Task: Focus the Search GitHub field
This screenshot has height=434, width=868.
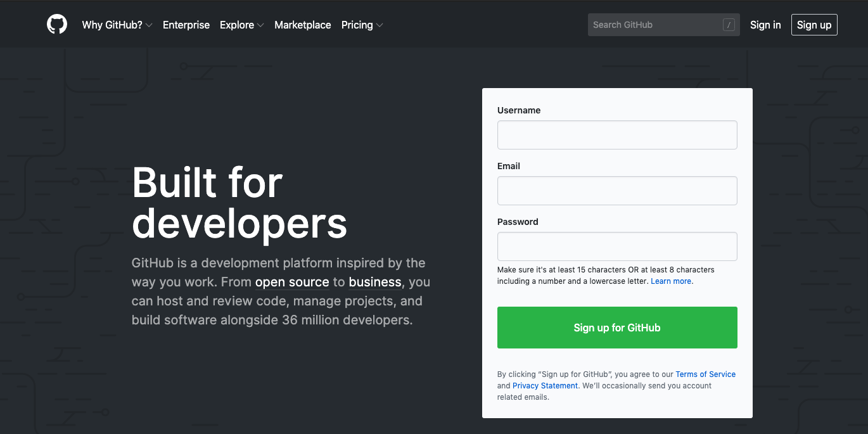Action: [663, 25]
